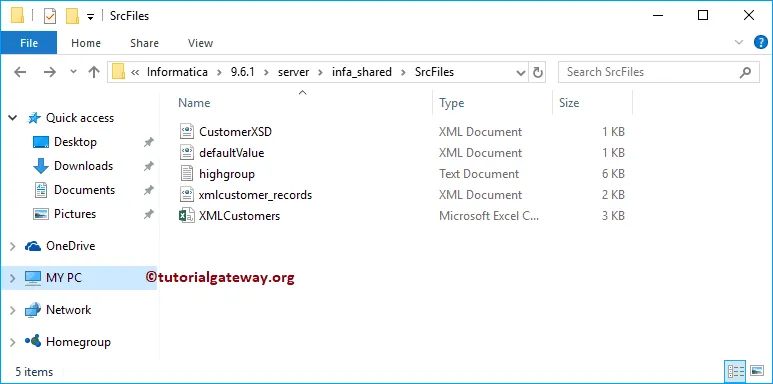Switch to the View ribbon tab
Viewport: 773px width, 384px height.
pos(201,43)
